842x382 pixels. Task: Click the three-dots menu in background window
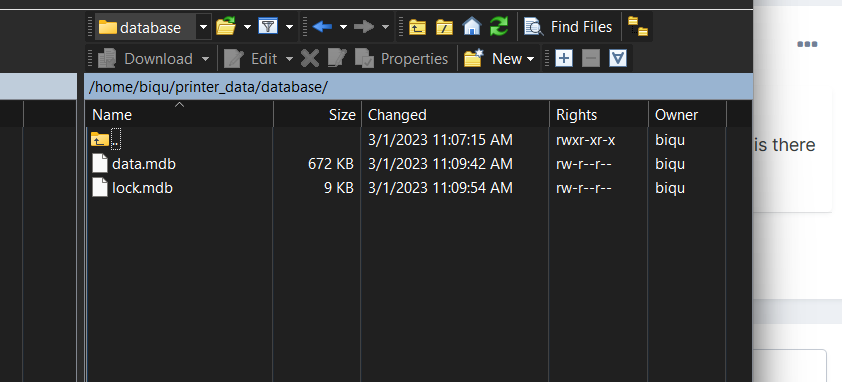pyautogui.click(x=807, y=44)
